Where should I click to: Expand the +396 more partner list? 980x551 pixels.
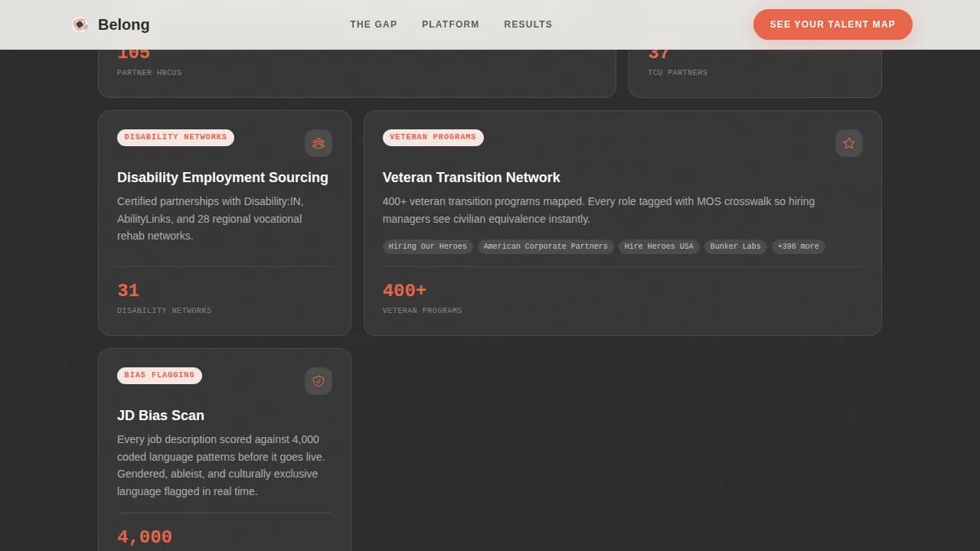coord(799,246)
